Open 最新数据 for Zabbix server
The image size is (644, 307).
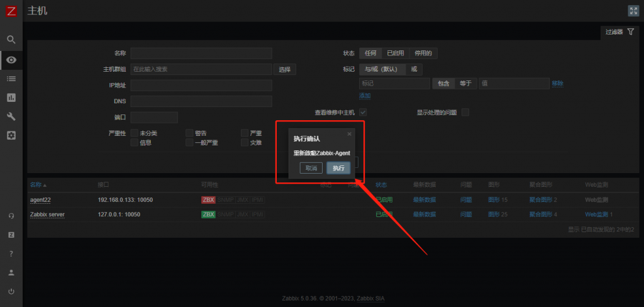(x=425, y=215)
